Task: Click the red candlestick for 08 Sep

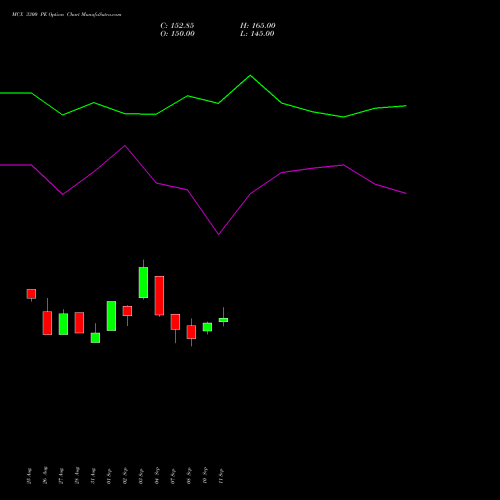Action: (191, 332)
